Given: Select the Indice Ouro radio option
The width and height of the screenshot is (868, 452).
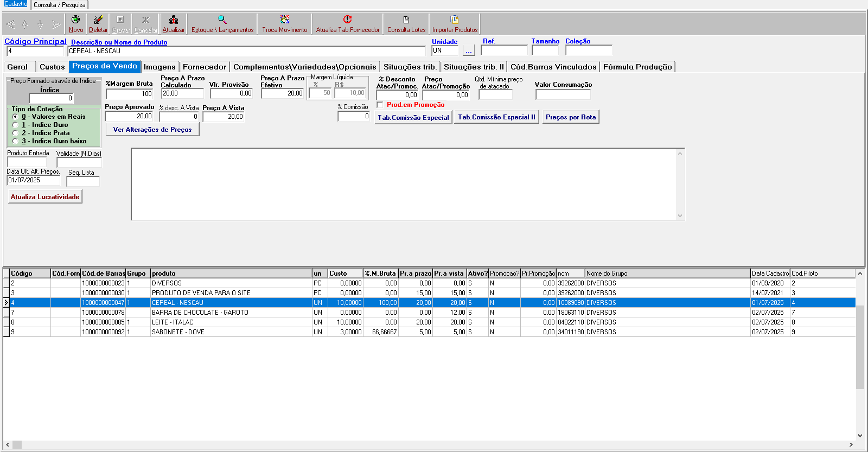Looking at the screenshot, I should 16,125.
